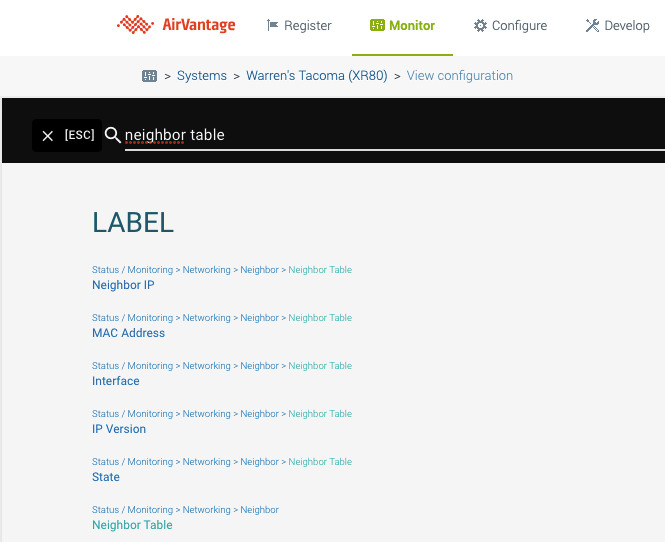Viewport: 665px width, 542px height.
Task: Open the Configure menu
Action: 510,26
